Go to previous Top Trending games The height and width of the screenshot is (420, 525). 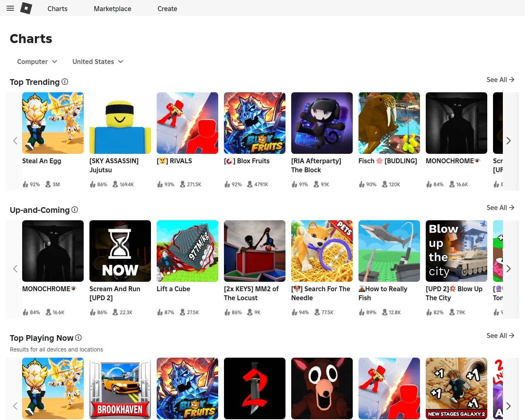[15, 141]
